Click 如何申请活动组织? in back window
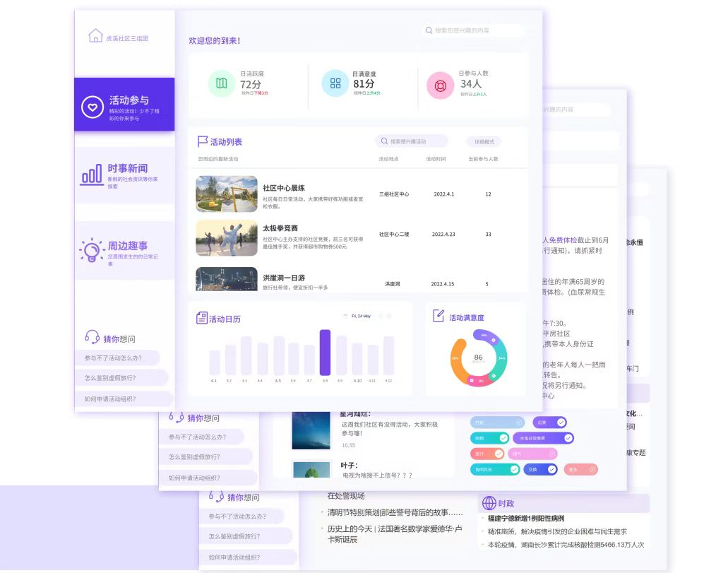This screenshot has height=573, width=728. (x=248, y=557)
